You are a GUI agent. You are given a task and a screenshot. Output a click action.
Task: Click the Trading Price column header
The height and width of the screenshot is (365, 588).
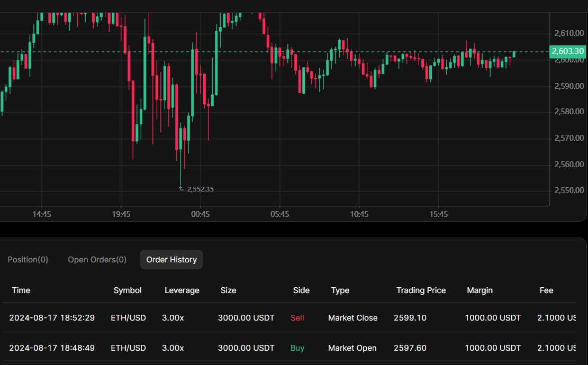pos(421,290)
